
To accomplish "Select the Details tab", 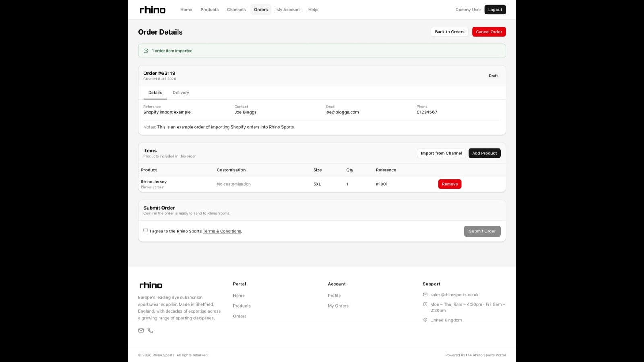I will pyautogui.click(x=155, y=93).
